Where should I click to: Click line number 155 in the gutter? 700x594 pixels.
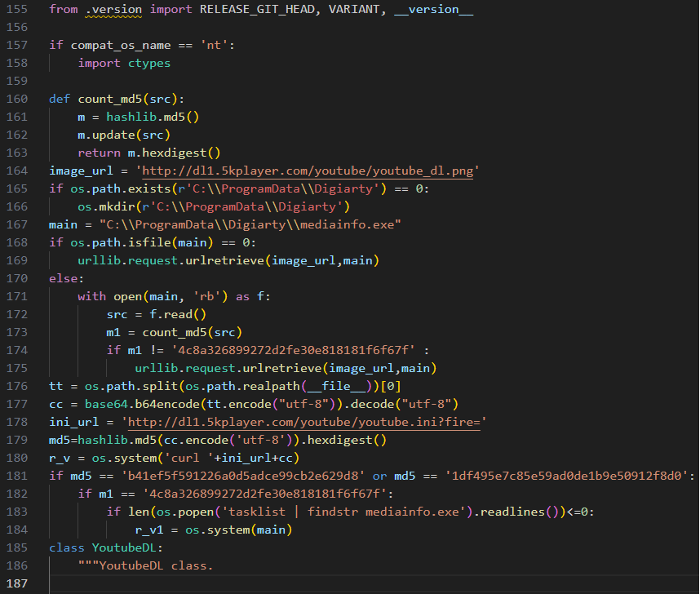tap(17, 9)
